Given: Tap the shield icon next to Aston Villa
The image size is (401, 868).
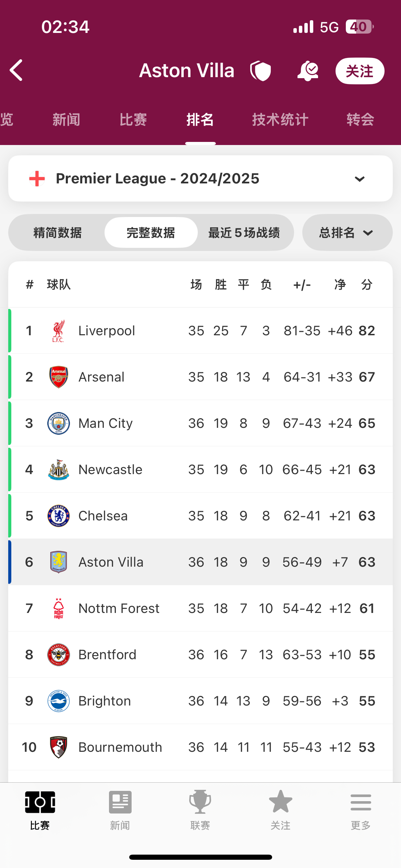Looking at the screenshot, I should pyautogui.click(x=260, y=71).
